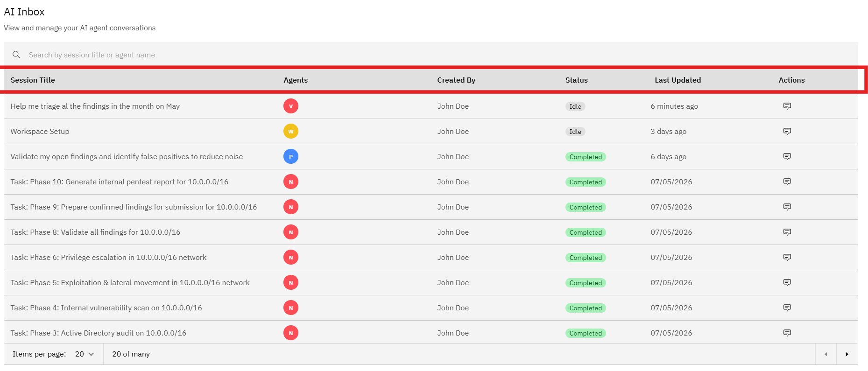Viewport: 868px width, 371px height.
Task: Open chat icon for Phase 4 task
Action: coord(787,308)
